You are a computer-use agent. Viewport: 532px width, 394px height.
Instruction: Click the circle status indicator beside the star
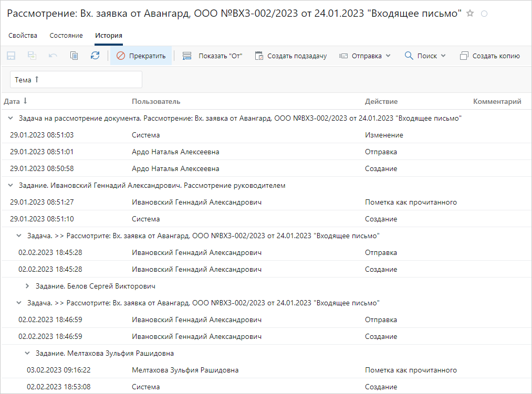pyautogui.click(x=484, y=14)
